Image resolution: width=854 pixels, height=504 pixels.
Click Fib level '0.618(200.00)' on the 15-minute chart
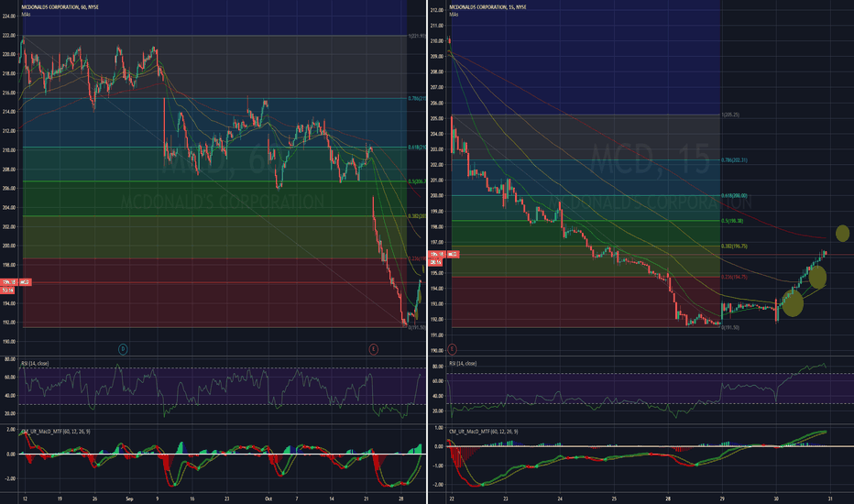click(734, 195)
